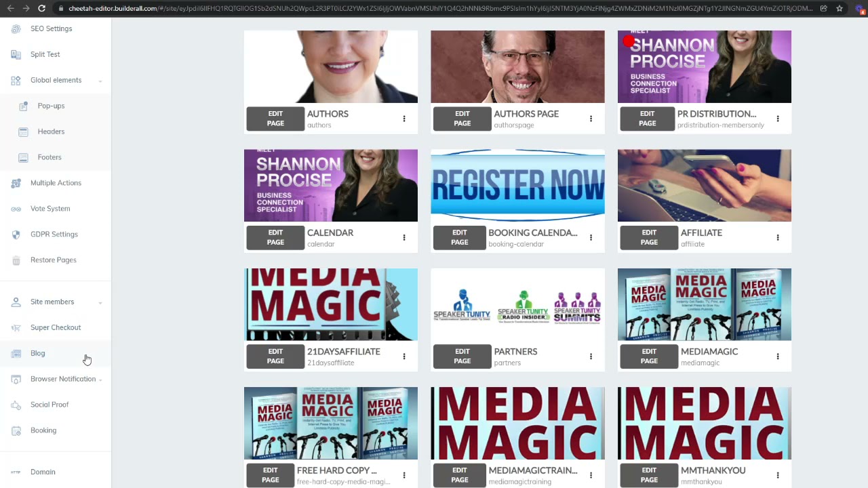The height and width of the screenshot is (488, 868).
Task: Click the Domain http icon
Action: 16,472
